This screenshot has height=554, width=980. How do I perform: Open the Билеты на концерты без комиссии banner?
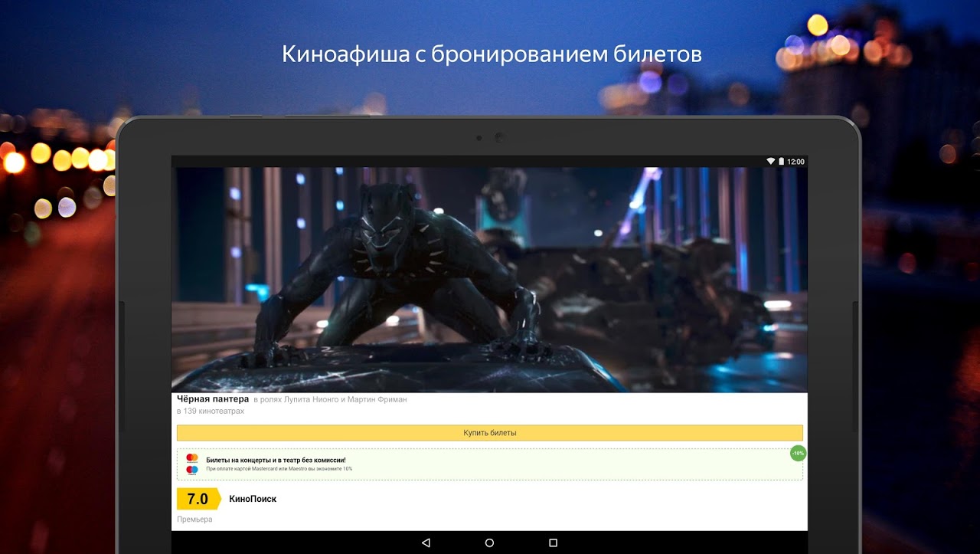489,464
